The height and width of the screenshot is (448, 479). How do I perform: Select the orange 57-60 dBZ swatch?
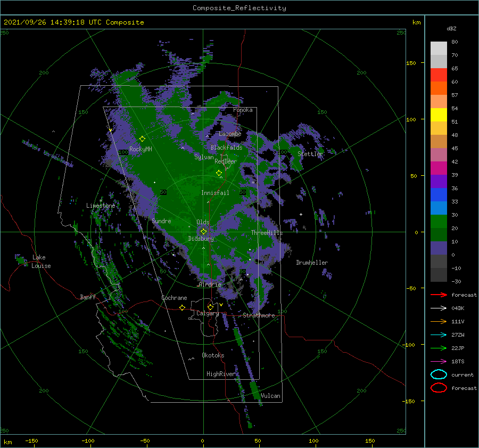[439, 88]
